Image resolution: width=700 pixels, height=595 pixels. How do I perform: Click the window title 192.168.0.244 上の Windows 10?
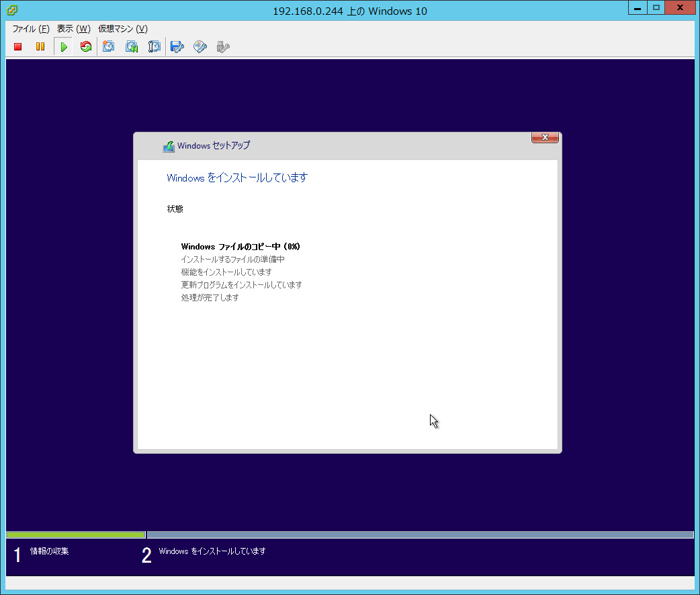(350, 11)
